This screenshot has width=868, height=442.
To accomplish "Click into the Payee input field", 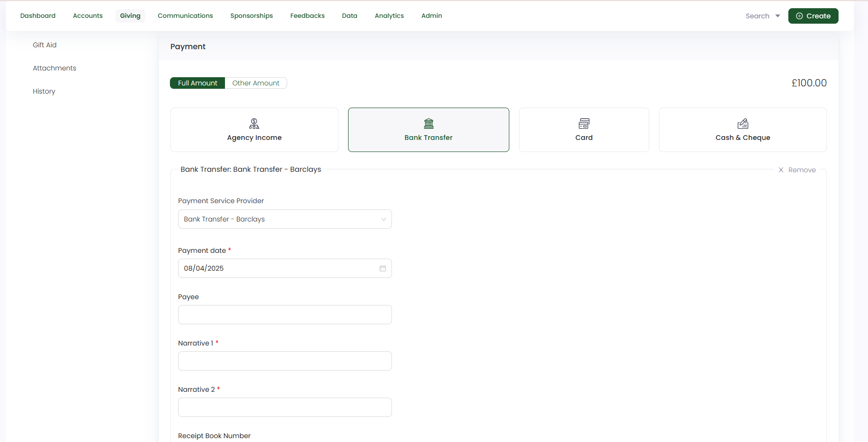I will (x=285, y=315).
